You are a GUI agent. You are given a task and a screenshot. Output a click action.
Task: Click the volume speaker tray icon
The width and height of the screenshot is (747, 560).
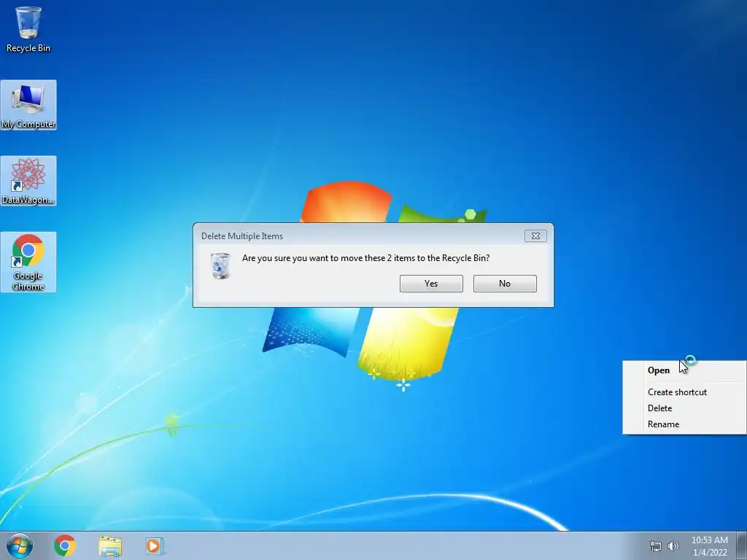pyautogui.click(x=673, y=546)
